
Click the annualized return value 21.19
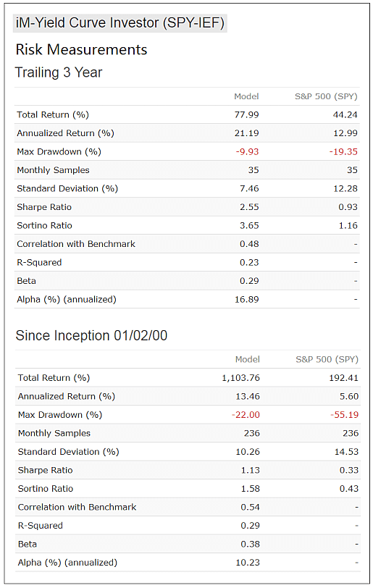point(246,133)
